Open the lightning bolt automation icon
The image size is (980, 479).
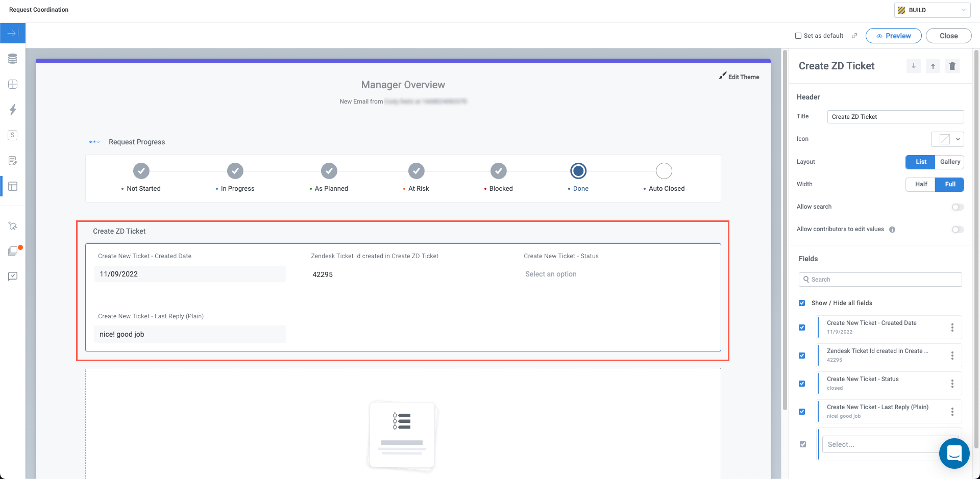13,110
